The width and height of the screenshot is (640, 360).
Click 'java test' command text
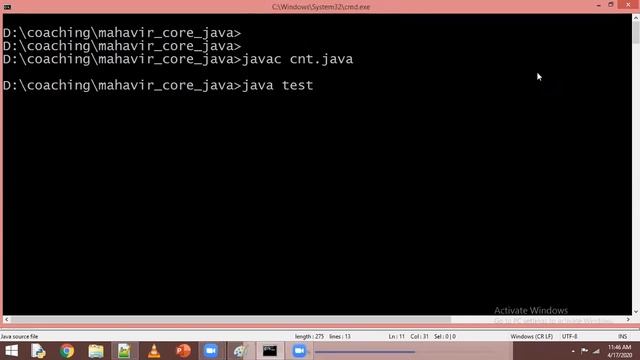[278, 85]
